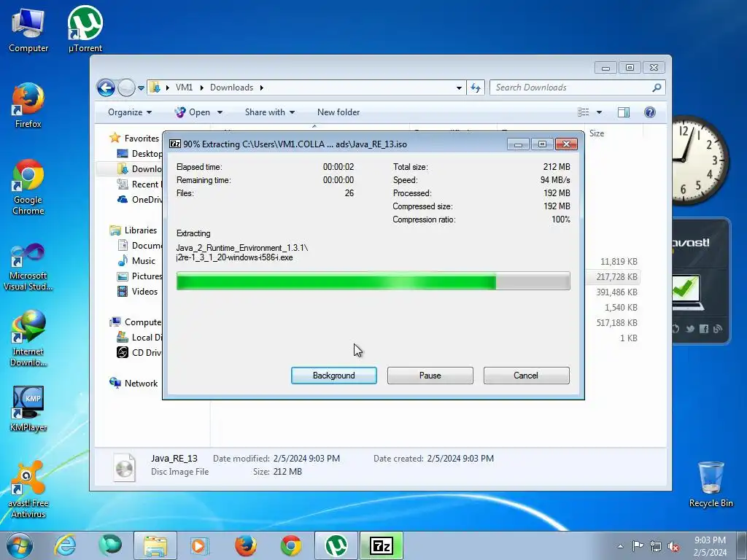Screen dimensions: 747x560
Task: Switch to µTorrent in the taskbar
Action: [x=336, y=545]
